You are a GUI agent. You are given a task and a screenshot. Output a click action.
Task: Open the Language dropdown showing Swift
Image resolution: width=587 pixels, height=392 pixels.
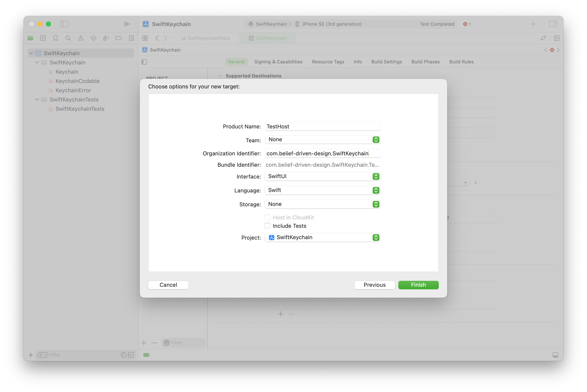(x=323, y=190)
